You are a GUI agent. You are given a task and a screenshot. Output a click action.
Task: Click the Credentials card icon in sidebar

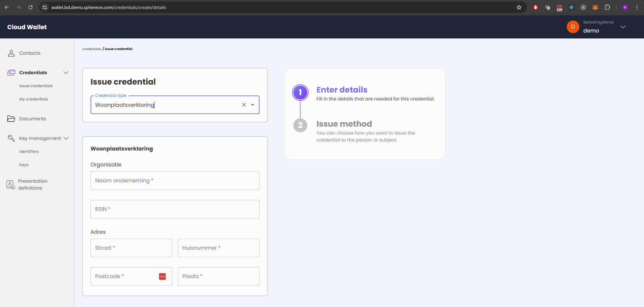coord(11,73)
